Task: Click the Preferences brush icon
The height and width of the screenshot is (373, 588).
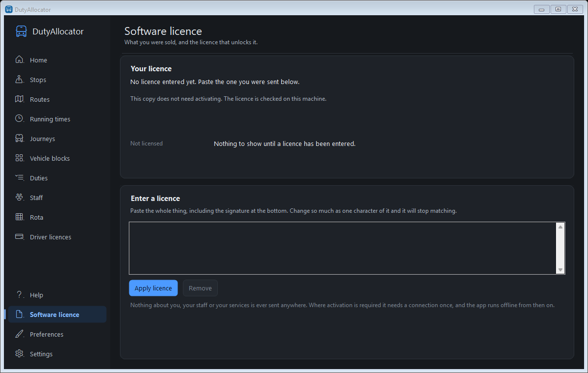Action: [20, 334]
